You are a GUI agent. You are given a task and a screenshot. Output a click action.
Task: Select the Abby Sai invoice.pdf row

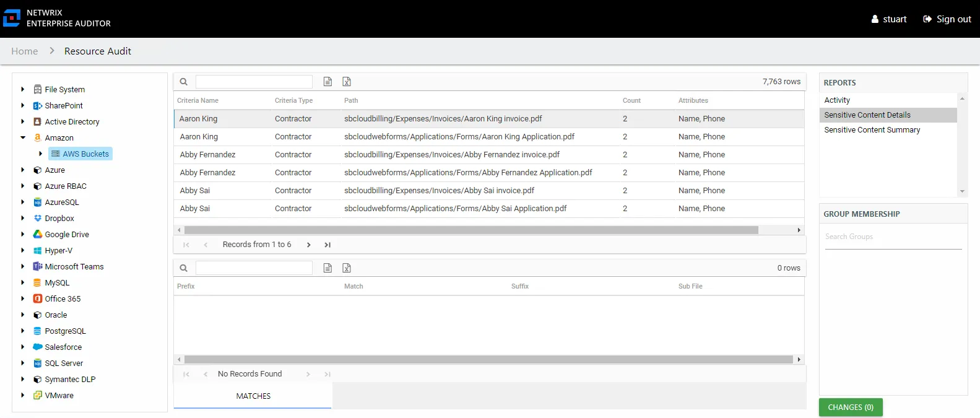point(489,191)
